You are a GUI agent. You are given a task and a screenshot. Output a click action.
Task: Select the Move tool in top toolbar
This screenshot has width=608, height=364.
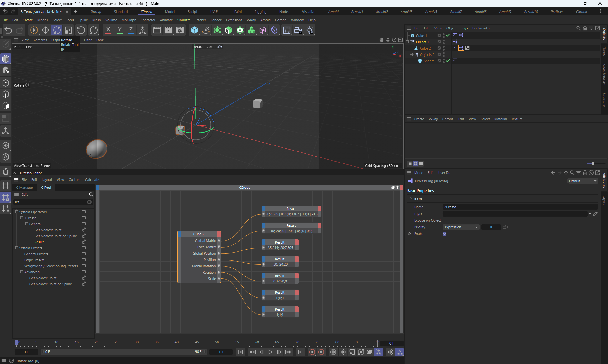tap(46, 30)
